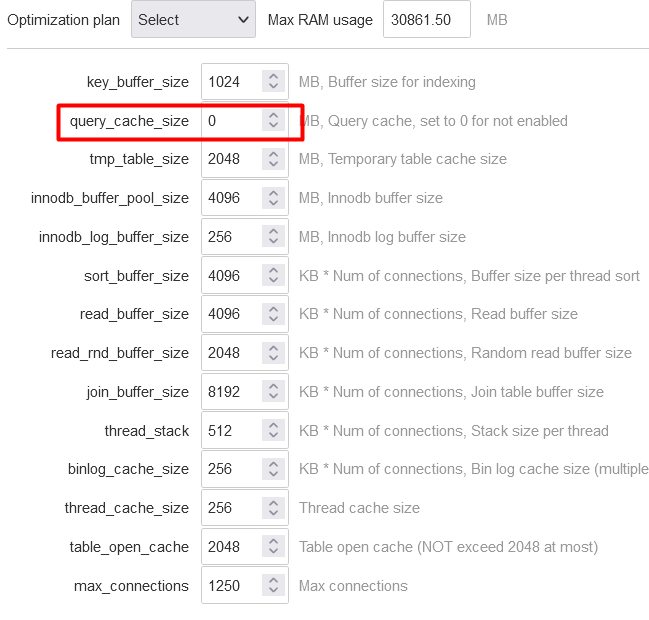Increase join_buffer_size with the up arrow
The height and width of the screenshot is (620, 649).
[273, 385]
